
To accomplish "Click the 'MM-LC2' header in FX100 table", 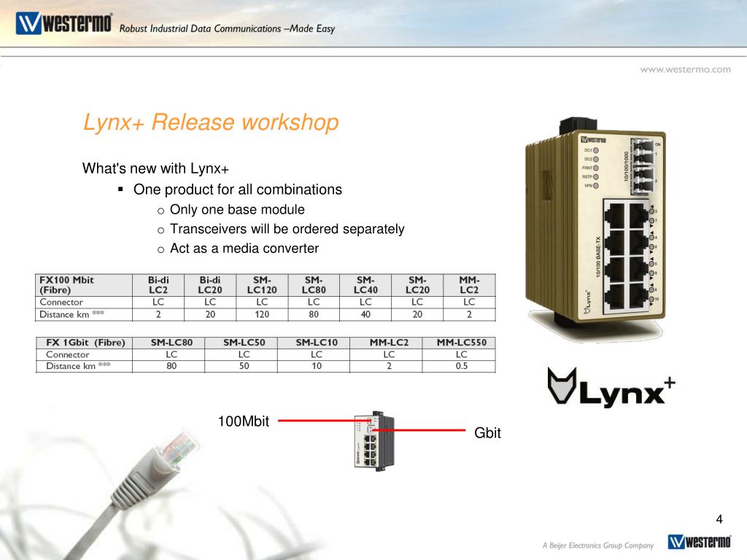I will tap(469, 285).
